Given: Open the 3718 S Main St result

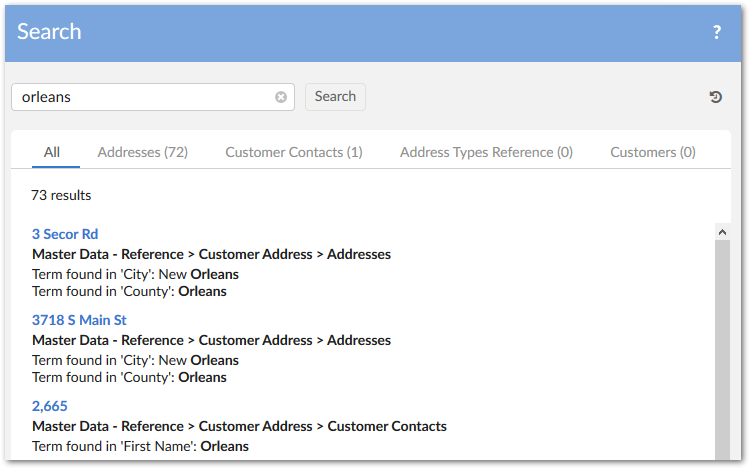Looking at the screenshot, I should [x=79, y=320].
